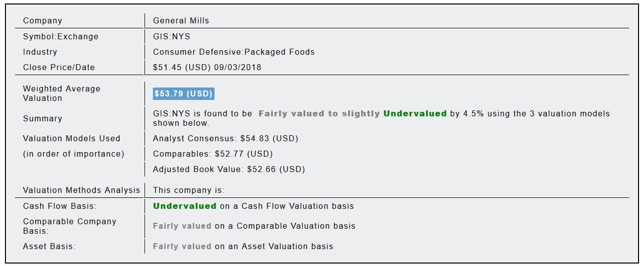Click Consumer Defensive:Packaged Foods industry text
Viewport: 644px width, 266px height.
[x=233, y=52]
